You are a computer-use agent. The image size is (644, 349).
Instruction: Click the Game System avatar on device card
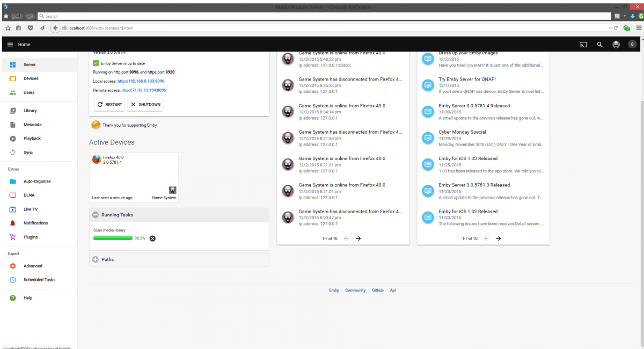pyautogui.click(x=173, y=190)
